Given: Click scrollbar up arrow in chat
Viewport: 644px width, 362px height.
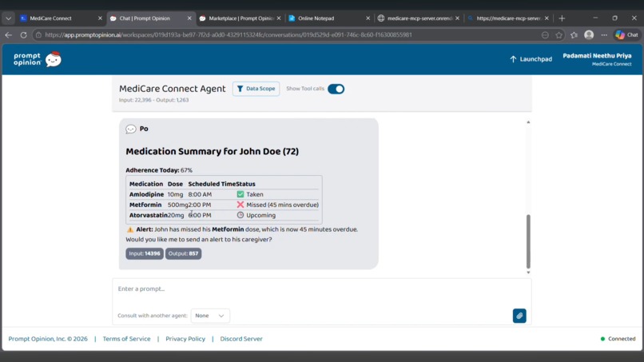Looking at the screenshot, I should [x=528, y=122].
